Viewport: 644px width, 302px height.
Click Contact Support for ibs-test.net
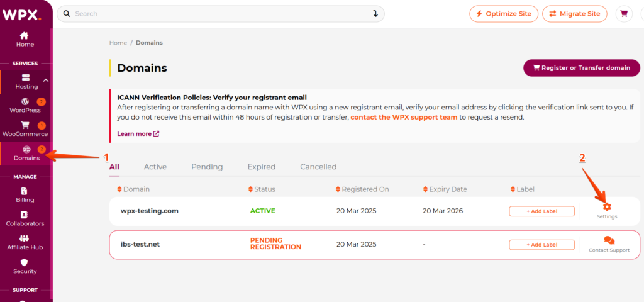click(x=609, y=244)
